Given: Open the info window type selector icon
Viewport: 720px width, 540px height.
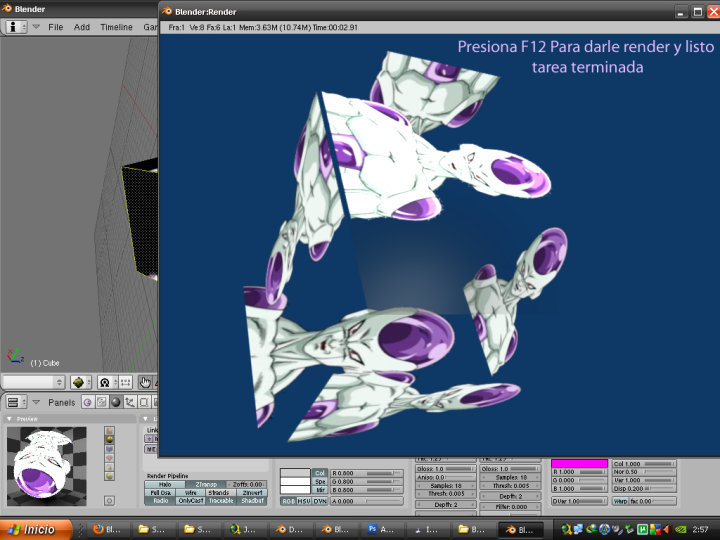Looking at the screenshot, I should 16,27.
